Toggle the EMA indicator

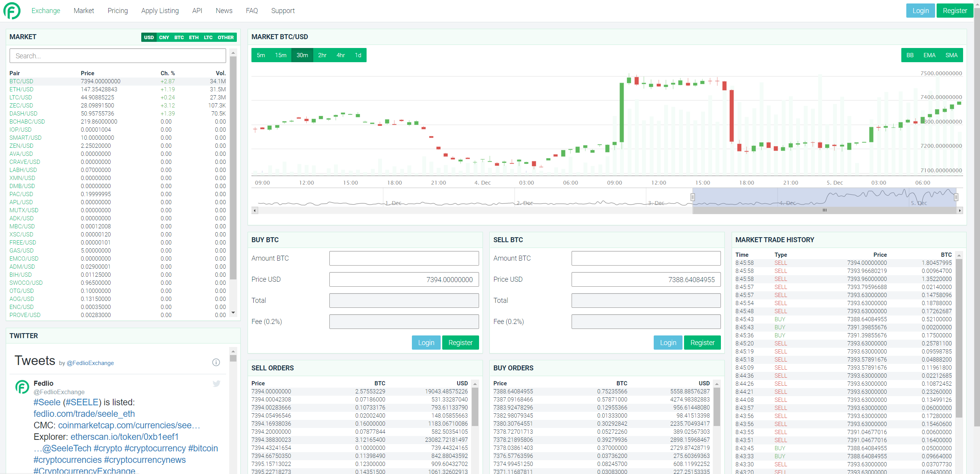click(x=929, y=55)
